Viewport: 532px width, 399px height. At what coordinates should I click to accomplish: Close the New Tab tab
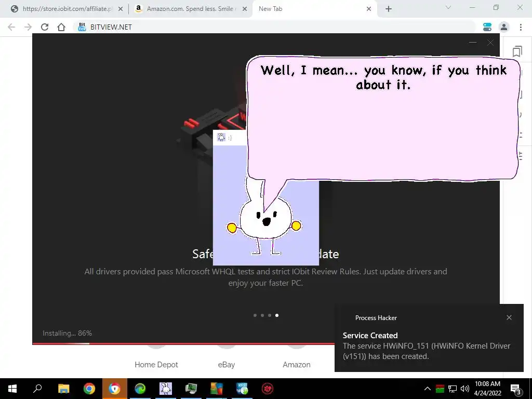coord(369,9)
